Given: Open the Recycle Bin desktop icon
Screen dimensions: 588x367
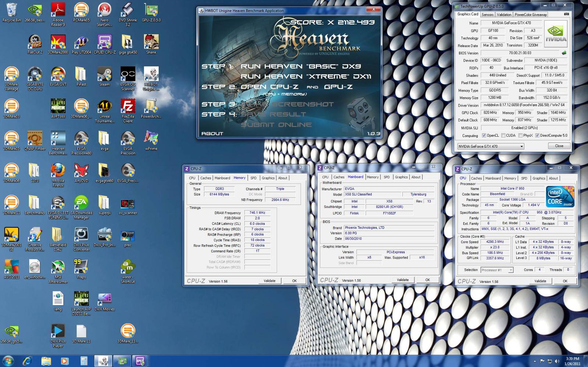Looking at the screenshot, I should pyautogui.click(x=11, y=13).
